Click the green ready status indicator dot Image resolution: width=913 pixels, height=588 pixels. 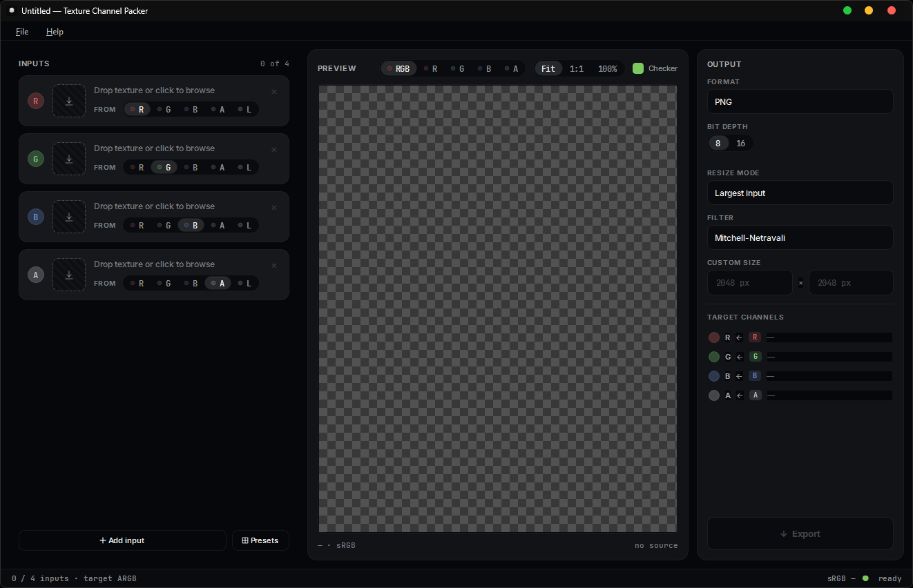click(x=865, y=578)
